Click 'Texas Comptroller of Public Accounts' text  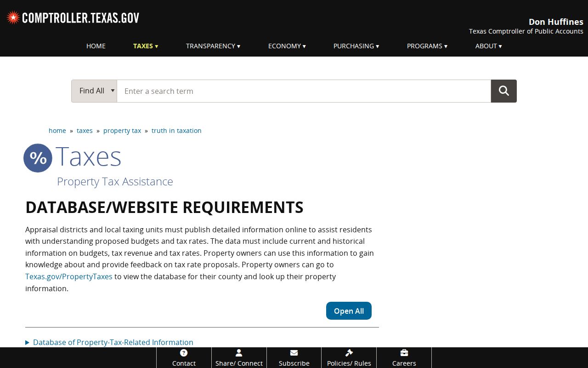click(526, 31)
